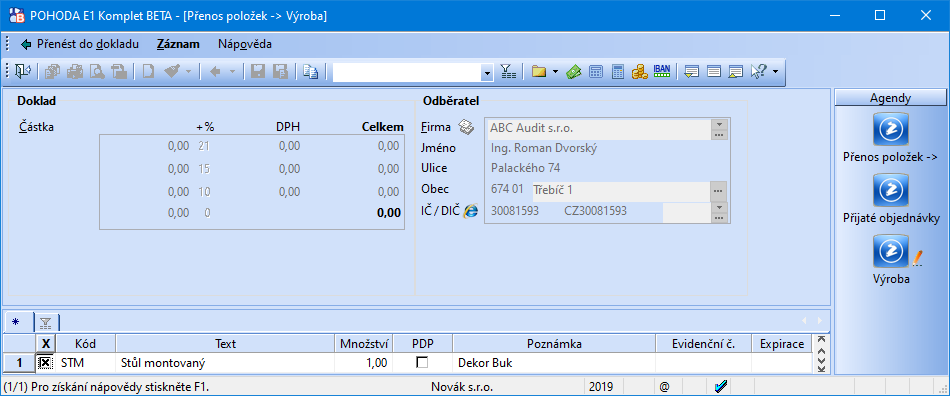This screenshot has width=950, height=396.
Task: Open the Nápověda menu
Action: [245, 44]
